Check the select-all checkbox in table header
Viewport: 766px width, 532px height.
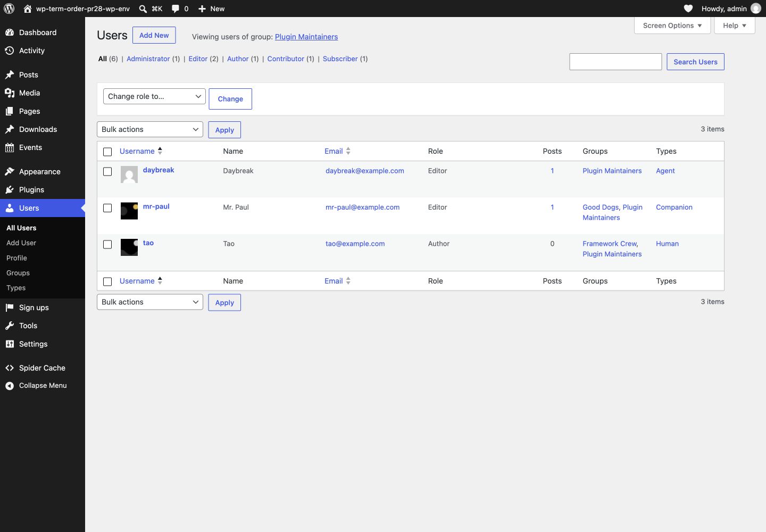click(107, 152)
